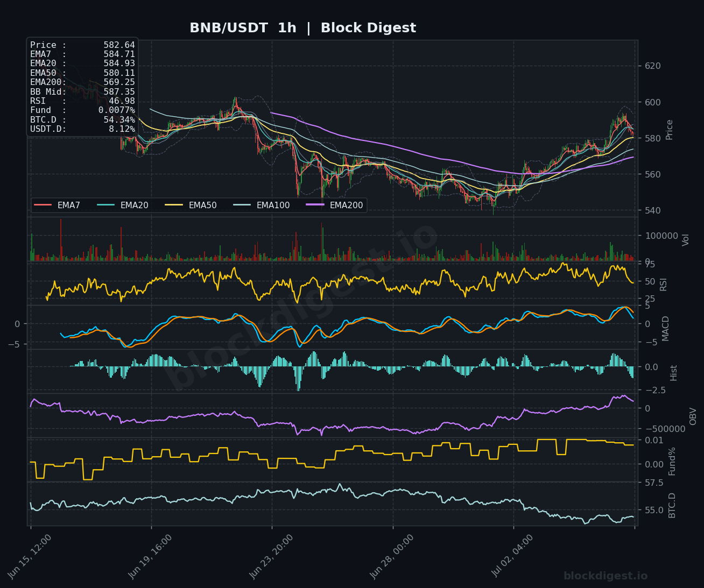Click the Vol axis label
The width and height of the screenshot is (704, 588).
[x=685, y=240]
